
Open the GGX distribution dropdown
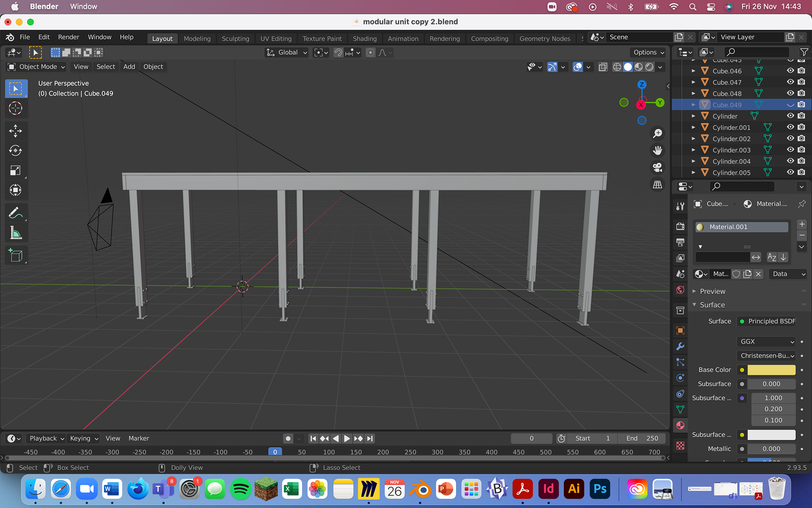click(x=766, y=342)
